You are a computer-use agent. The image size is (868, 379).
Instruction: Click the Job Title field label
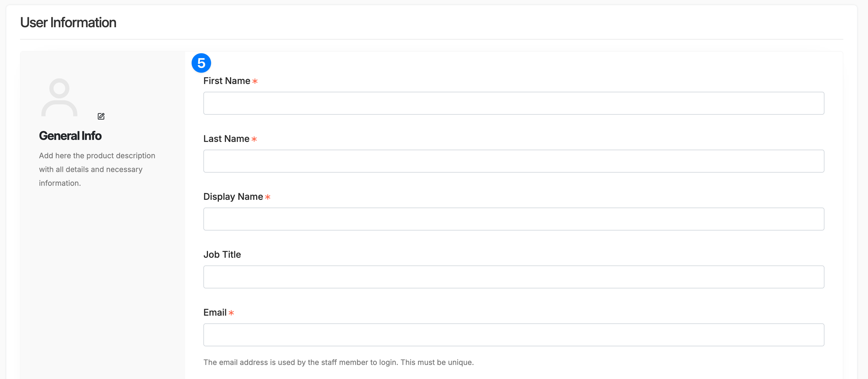tap(222, 255)
